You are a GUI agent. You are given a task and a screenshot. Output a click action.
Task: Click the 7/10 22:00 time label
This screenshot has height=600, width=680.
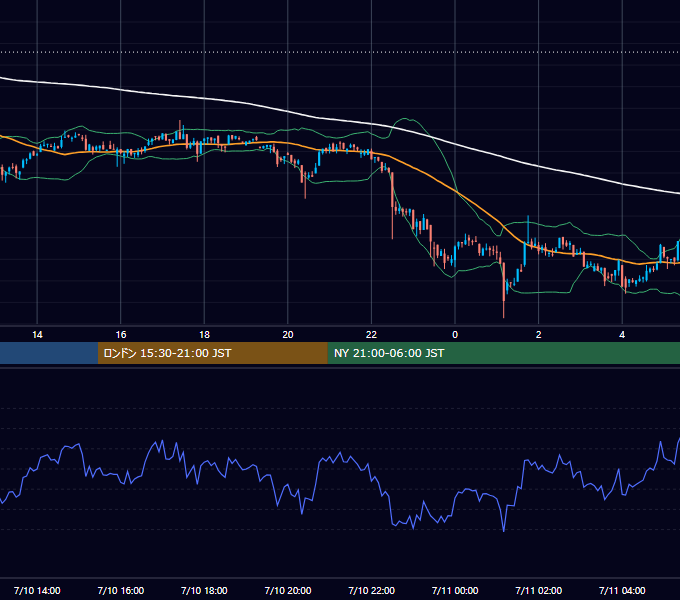click(372, 590)
